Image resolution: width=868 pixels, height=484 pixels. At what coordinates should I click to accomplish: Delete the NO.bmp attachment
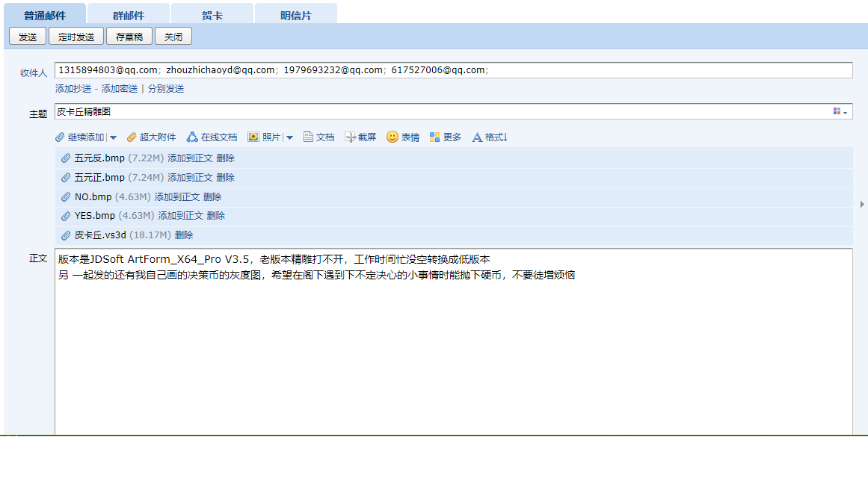click(212, 197)
